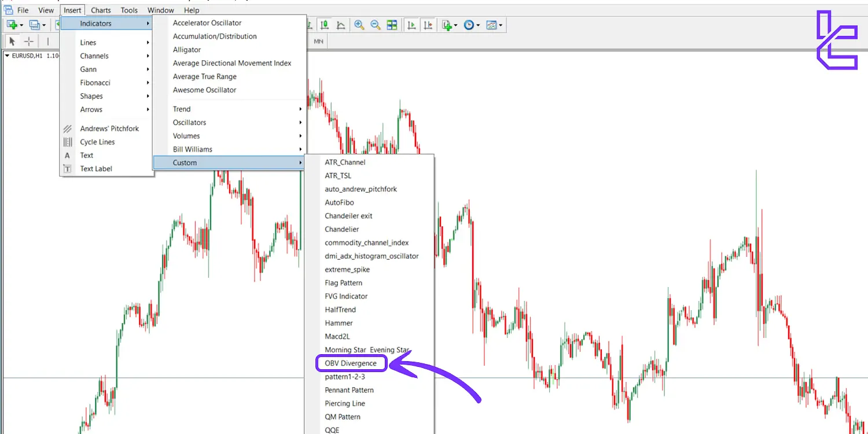Screen dimensions: 868x434
Task: Open the Charts menu
Action: point(101,10)
